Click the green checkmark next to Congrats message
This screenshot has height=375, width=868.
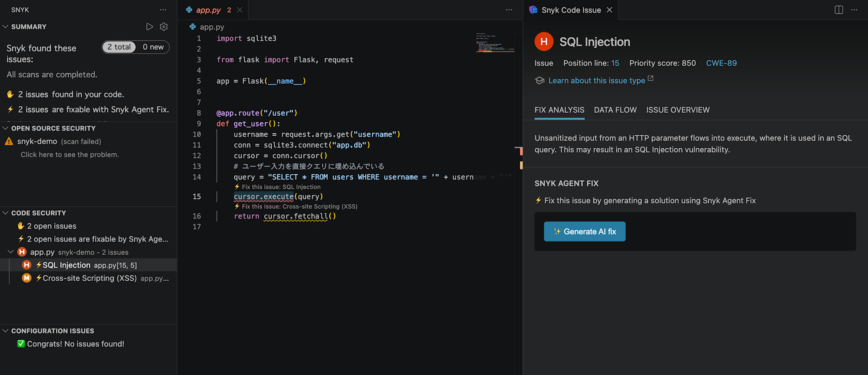coord(21,344)
